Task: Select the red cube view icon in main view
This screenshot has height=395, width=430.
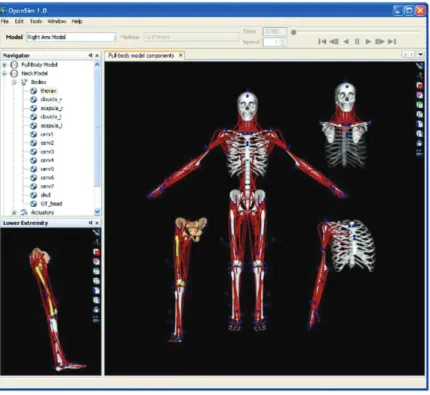Action: [420, 85]
